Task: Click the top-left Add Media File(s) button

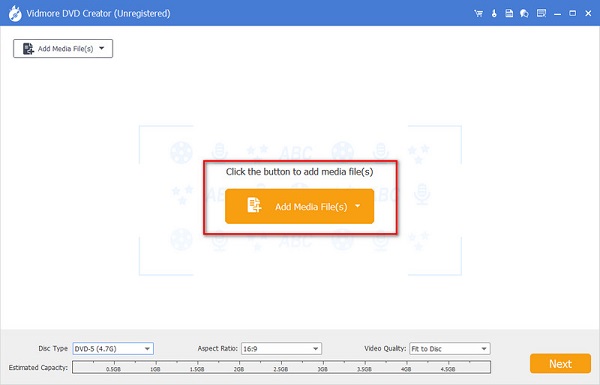Action: coord(63,49)
